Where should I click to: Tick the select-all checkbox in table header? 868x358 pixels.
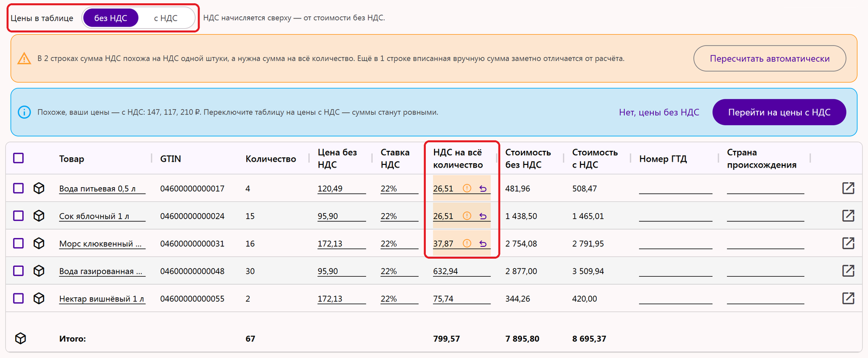pyautogui.click(x=18, y=158)
